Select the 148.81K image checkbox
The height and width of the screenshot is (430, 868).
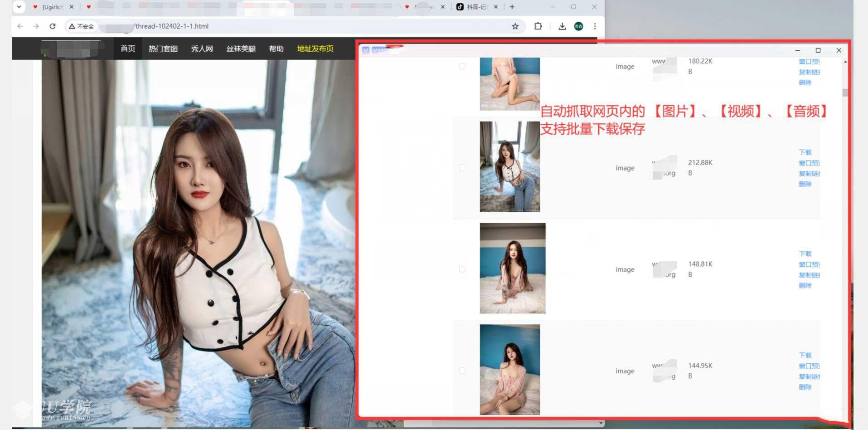[x=462, y=269]
